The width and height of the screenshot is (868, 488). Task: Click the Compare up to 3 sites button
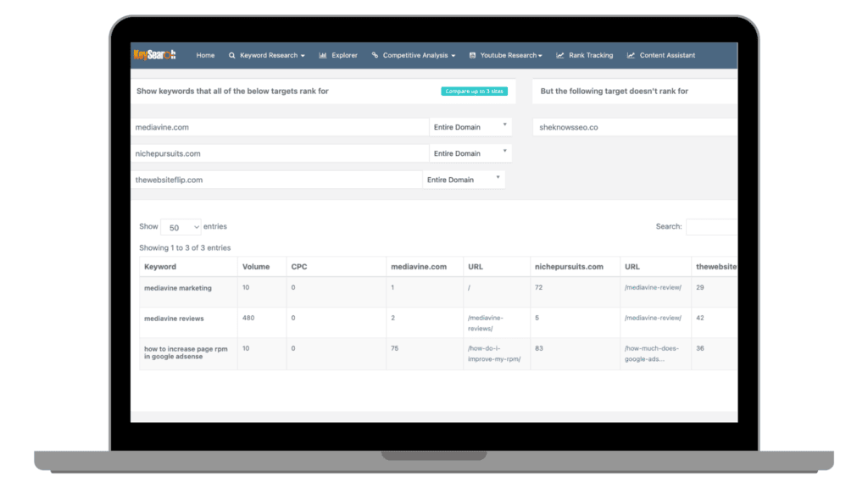click(x=475, y=91)
